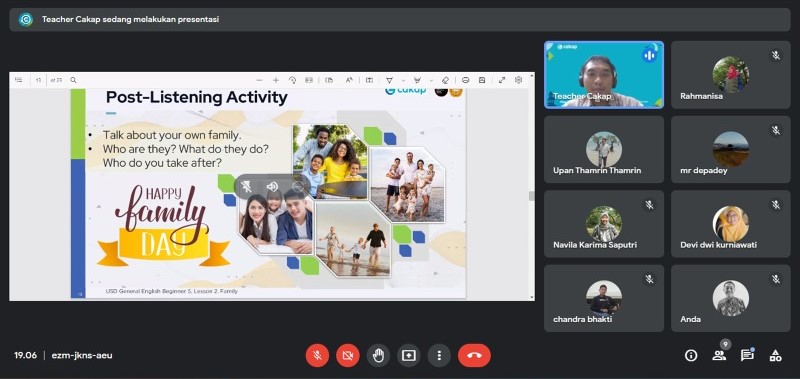Open the three-dot more options menu

pos(439,356)
